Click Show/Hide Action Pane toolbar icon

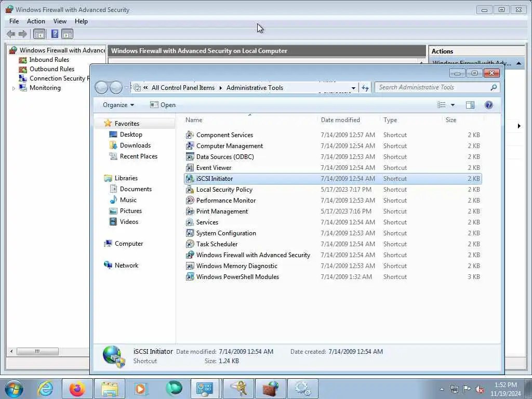(67, 34)
